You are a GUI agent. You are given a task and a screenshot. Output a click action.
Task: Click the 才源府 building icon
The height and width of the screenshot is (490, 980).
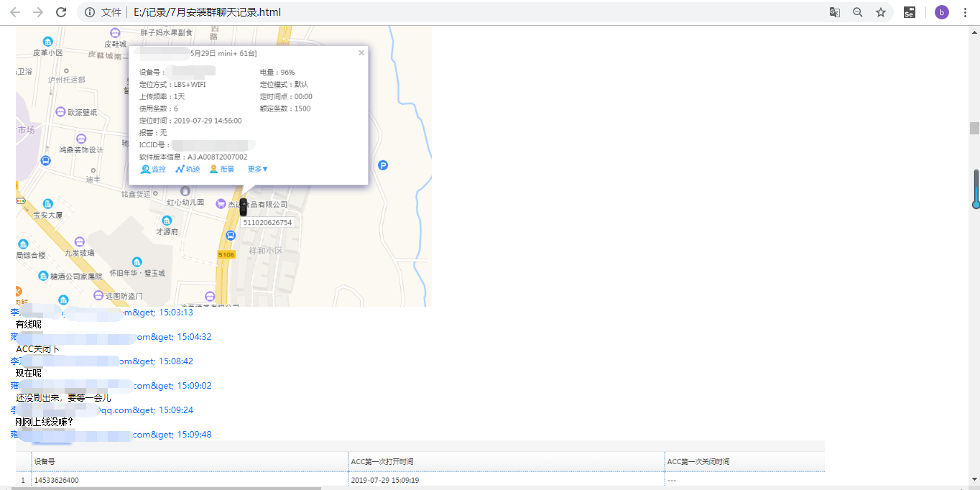(167, 221)
